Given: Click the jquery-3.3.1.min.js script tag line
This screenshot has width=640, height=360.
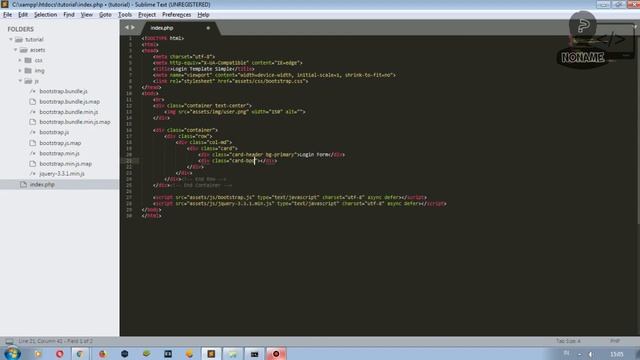Looking at the screenshot, I should click(300, 204).
